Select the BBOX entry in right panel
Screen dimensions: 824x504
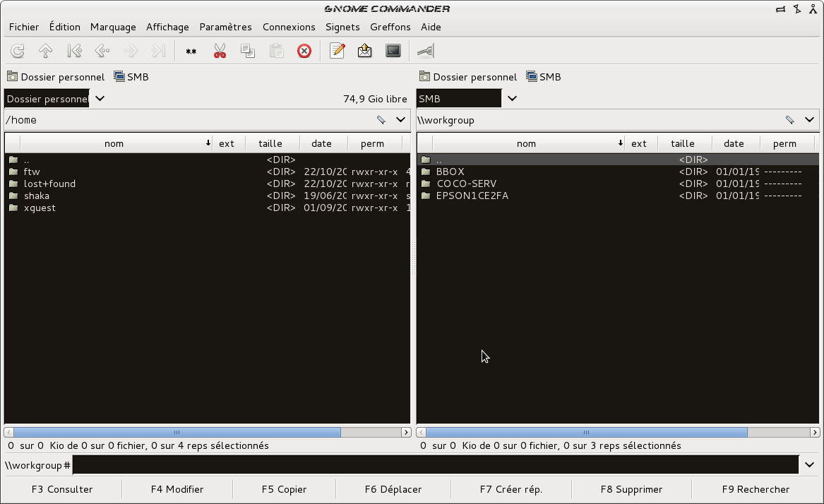pyautogui.click(x=618, y=172)
